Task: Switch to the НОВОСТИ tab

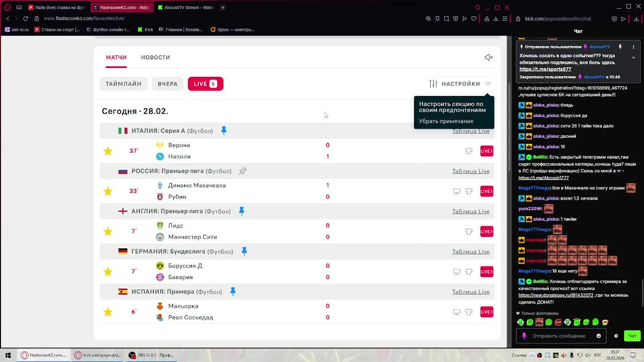Action: 155,57
